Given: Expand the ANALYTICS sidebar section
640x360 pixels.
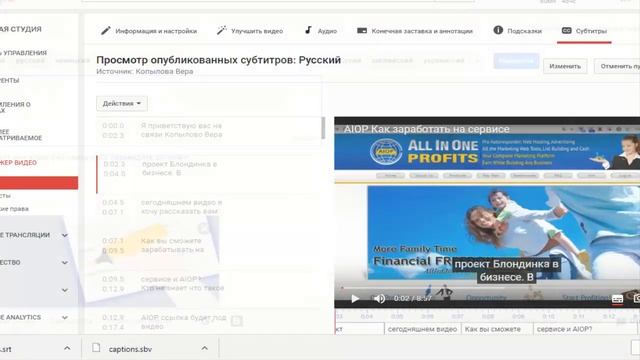Looking at the screenshot, I should (64, 317).
